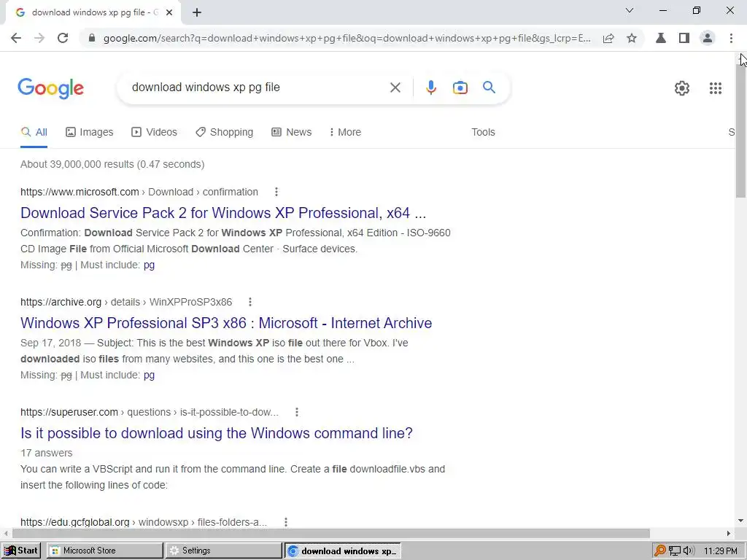Click the share page icon in address bar
Image resolution: width=747 pixels, height=560 pixels.
point(608,38)
